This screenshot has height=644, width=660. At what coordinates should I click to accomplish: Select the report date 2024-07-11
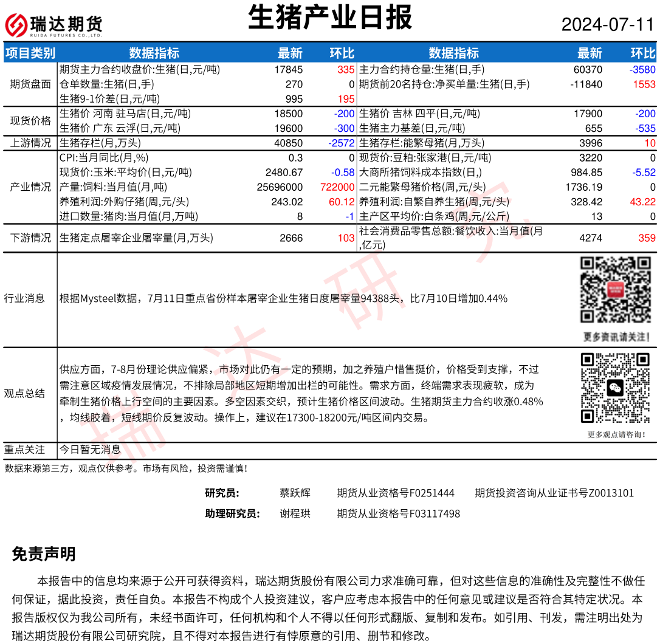607,25
